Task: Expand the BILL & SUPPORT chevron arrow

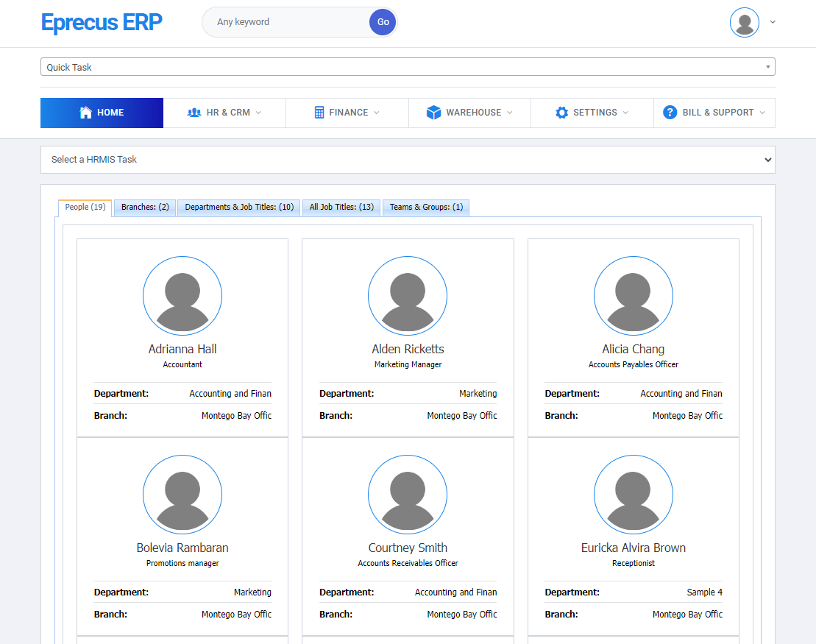Action: tap(762, 113)
